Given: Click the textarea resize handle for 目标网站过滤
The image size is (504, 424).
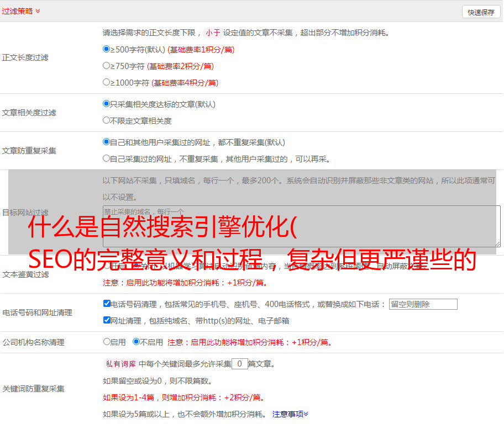Looking at the screenshot, I should (497, 244).
